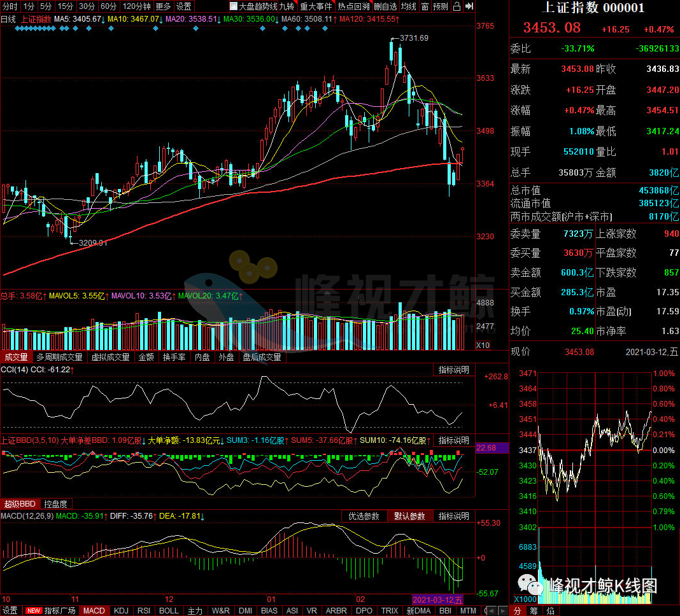
Task: Switch to 虚拟成交量 tab
Action: click(x=111, y=357)
